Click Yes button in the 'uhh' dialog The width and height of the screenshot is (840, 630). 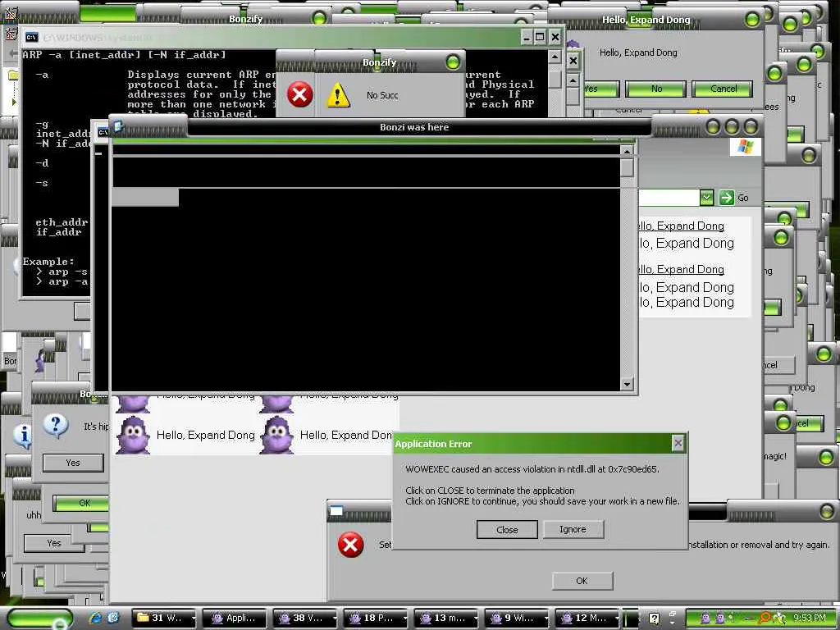click(54, 543)
